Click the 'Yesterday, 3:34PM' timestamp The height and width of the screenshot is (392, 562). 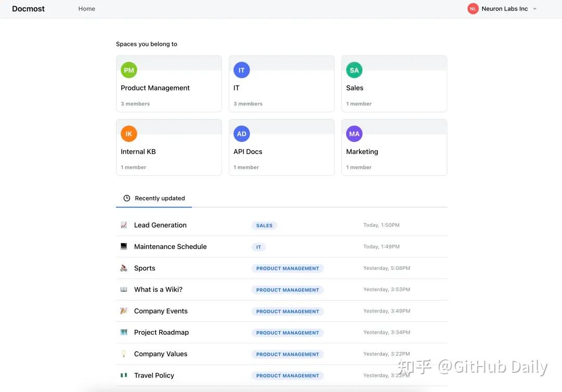click(386, 332)
